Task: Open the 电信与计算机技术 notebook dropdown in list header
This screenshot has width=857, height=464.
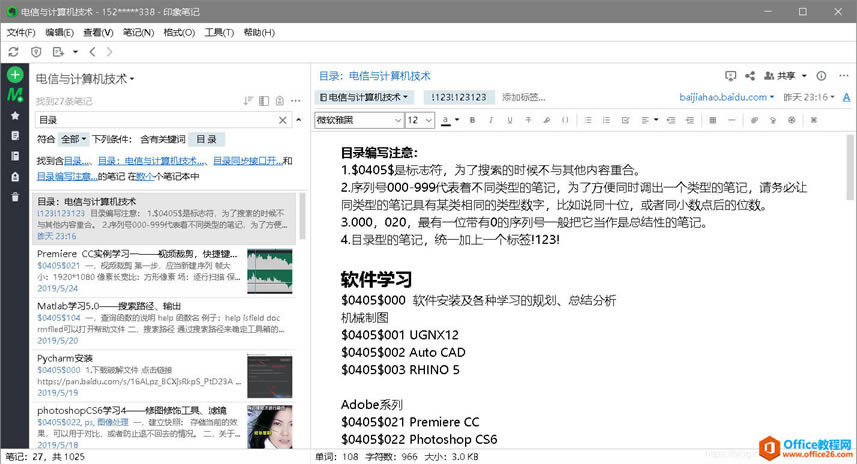Action: pos(85,79)
